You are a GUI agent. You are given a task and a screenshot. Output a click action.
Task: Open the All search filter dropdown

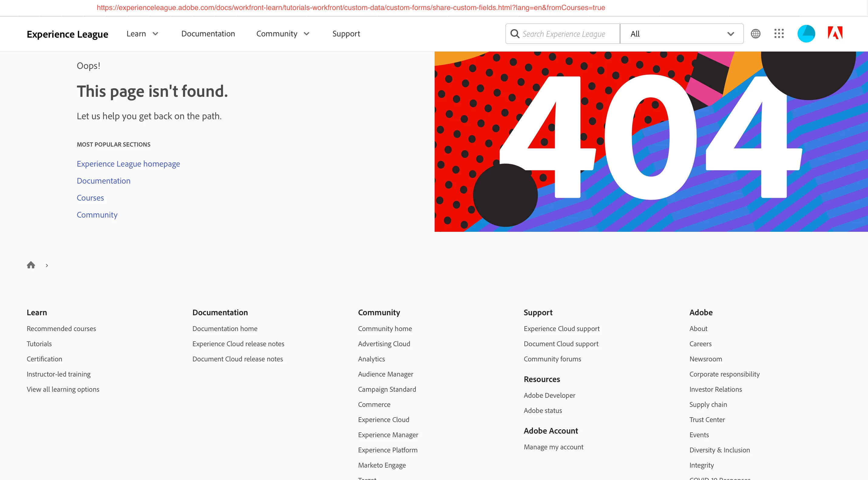click(x=681, y=34)
